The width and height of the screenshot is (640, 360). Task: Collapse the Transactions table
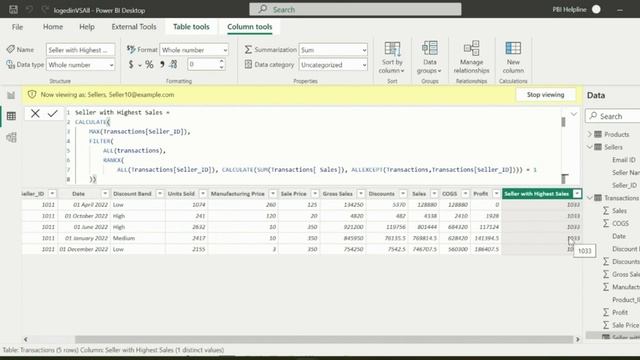pos(589,198)
